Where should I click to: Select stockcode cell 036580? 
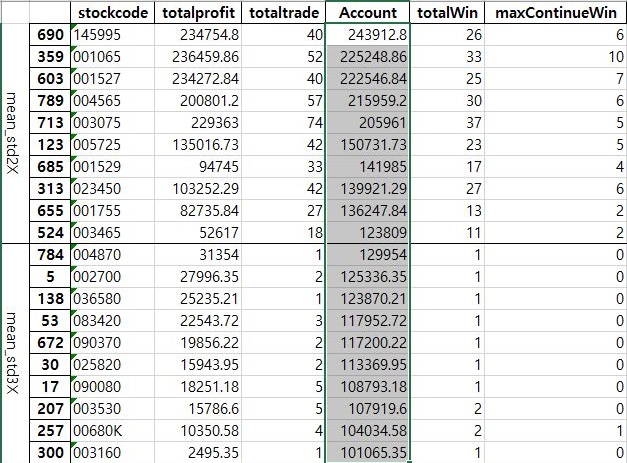(112, 299)
